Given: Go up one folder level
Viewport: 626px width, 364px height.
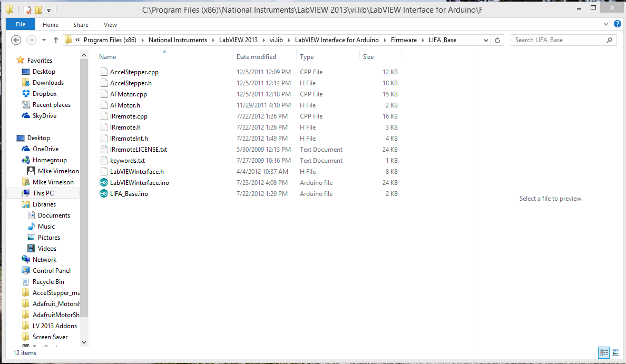Looking at the screenshot, I should click(x=56, y=40).
